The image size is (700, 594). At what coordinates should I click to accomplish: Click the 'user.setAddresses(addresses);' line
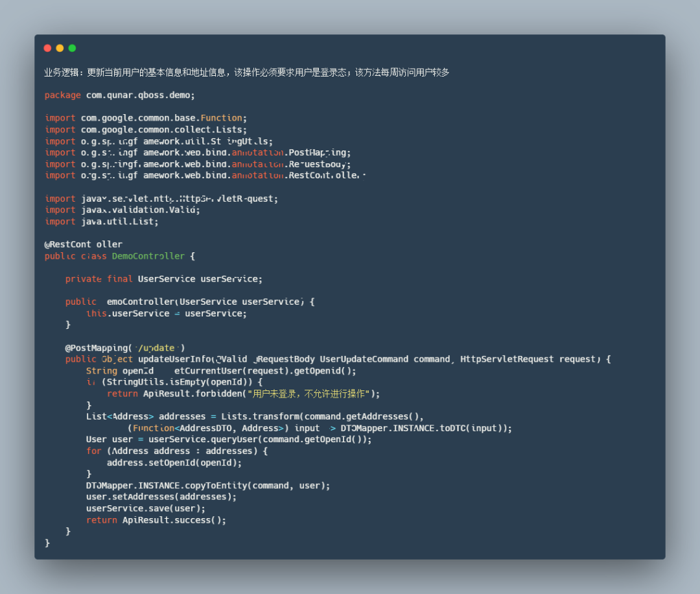[x=161, y=497]
